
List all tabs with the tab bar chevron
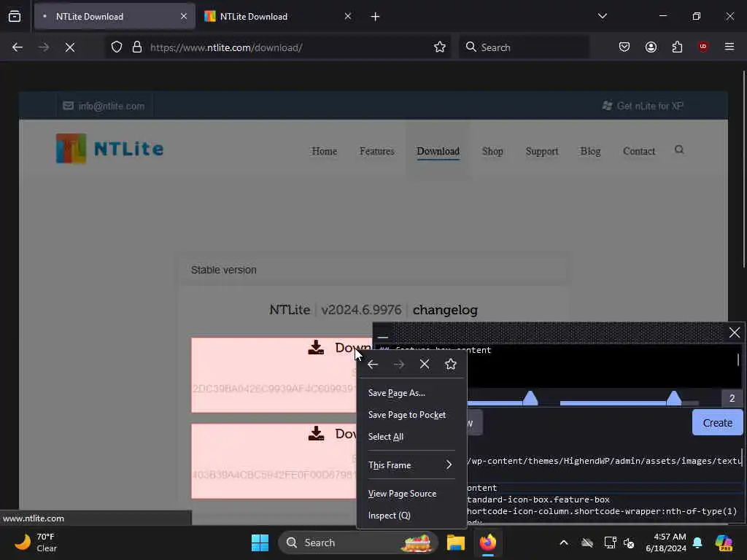602,16
